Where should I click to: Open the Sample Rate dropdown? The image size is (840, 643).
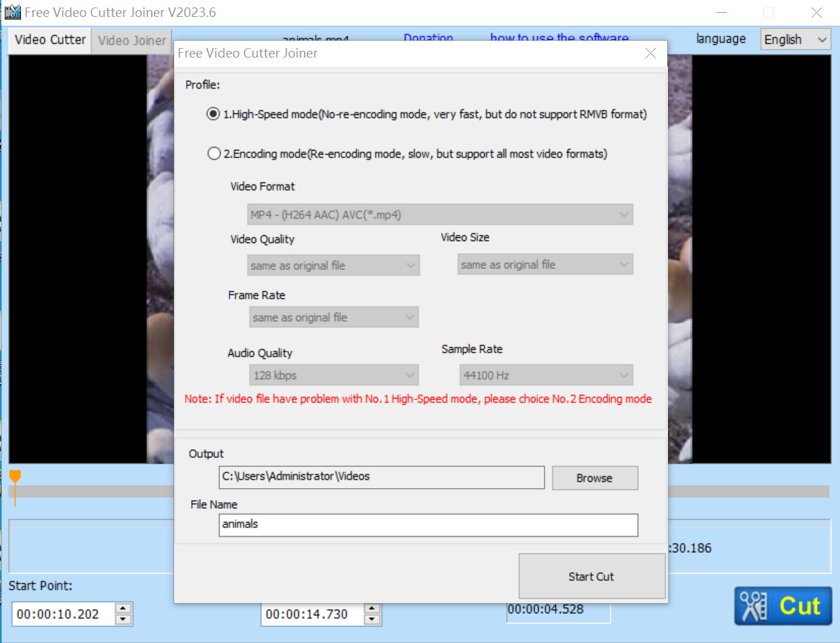(x=545, y=375)
